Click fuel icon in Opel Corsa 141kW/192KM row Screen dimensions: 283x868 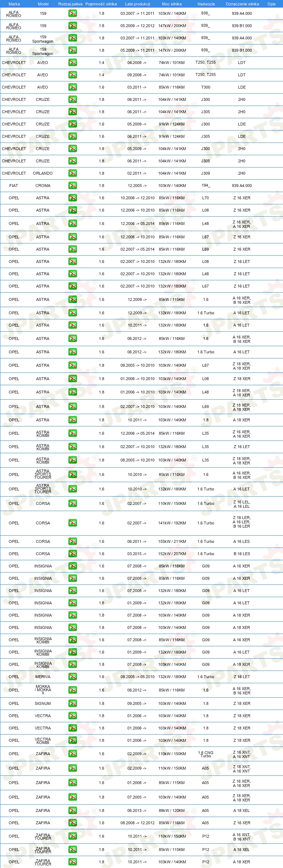click(x=72, y=523)
